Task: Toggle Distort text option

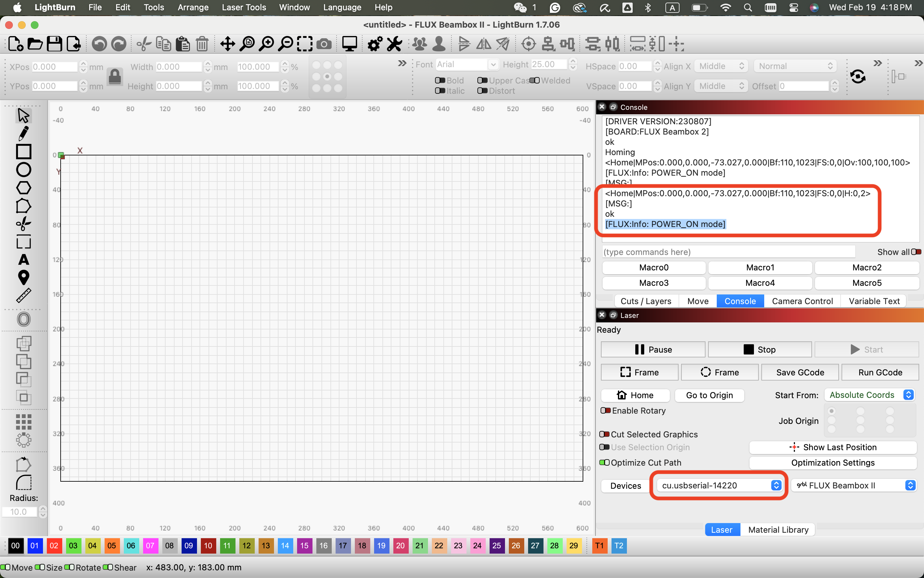Action: click(483, 91)
